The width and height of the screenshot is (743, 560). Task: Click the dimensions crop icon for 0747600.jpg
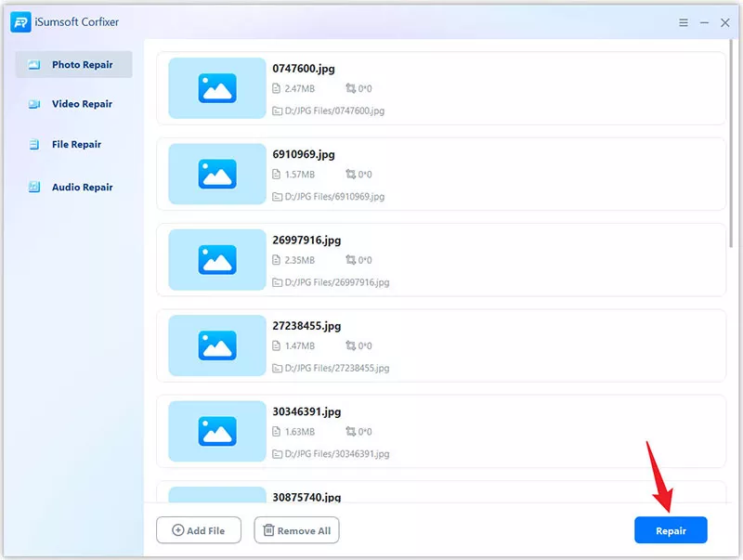(351, 88)
